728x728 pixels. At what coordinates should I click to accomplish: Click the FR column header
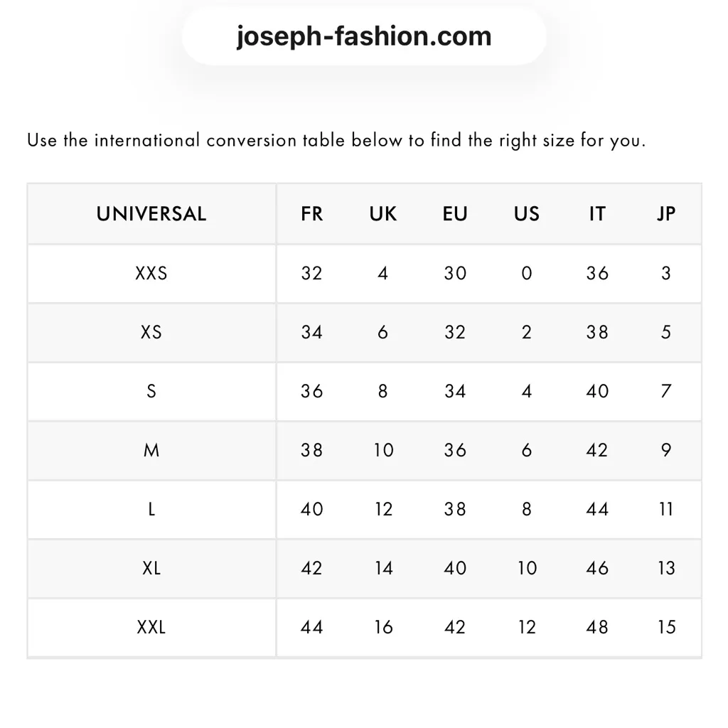[311, 214]
